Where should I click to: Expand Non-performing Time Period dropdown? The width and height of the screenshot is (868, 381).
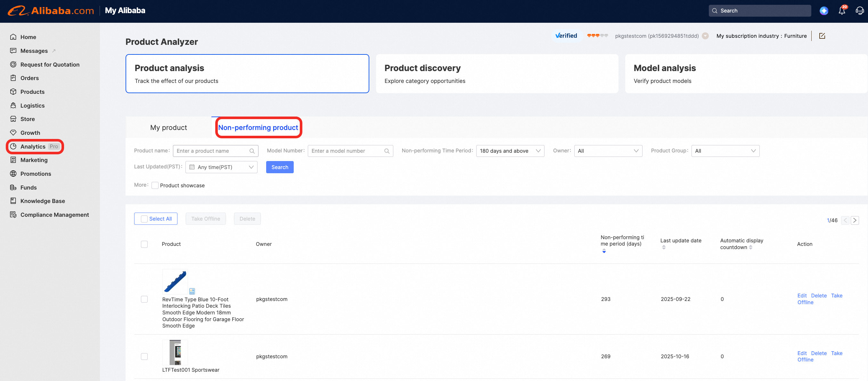click(x=510, y=151)
